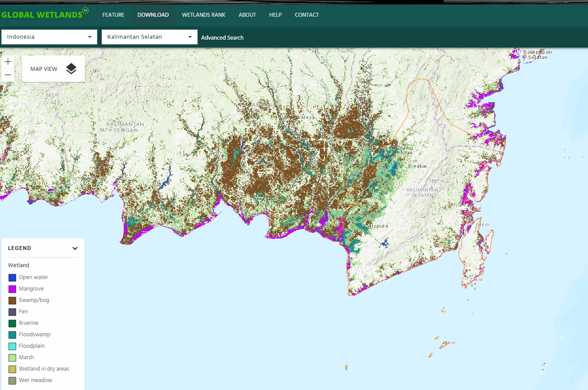
Task: Click the Swamp/bog legend label
Action: tap(34, 300)
